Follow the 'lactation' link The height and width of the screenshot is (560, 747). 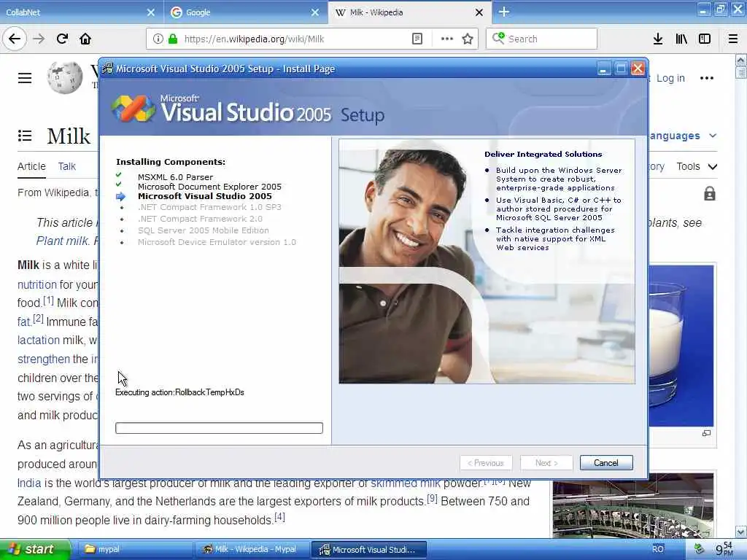click(x=39, y=340)
